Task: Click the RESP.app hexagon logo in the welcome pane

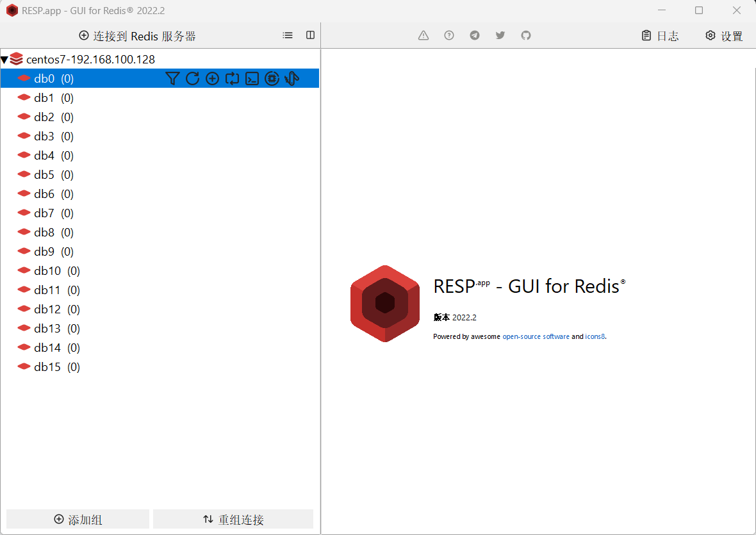Action: pyautogui.click(x=385, y=304)
